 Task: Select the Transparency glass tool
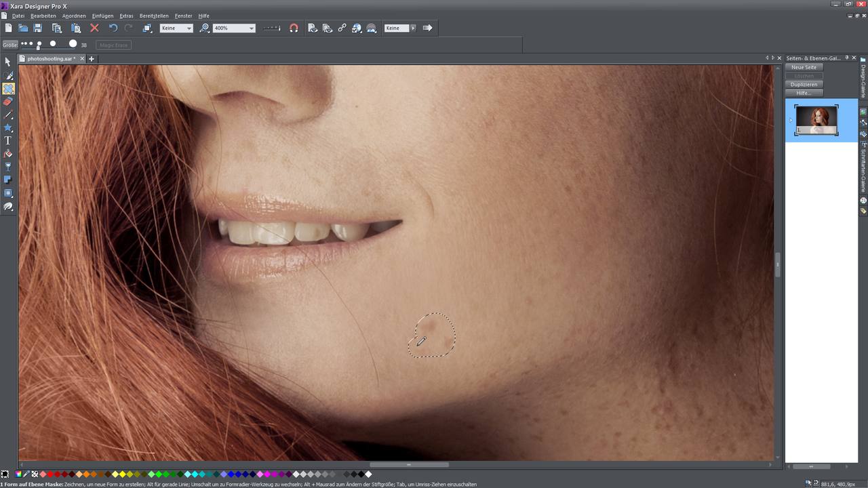pyautogui.click(x=8, y=167)
